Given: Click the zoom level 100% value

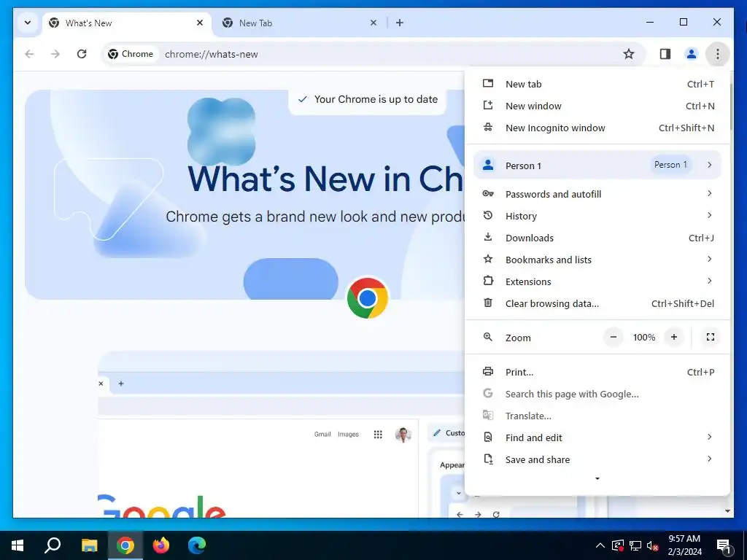Looking at the screenshot, I should [644, 337].
